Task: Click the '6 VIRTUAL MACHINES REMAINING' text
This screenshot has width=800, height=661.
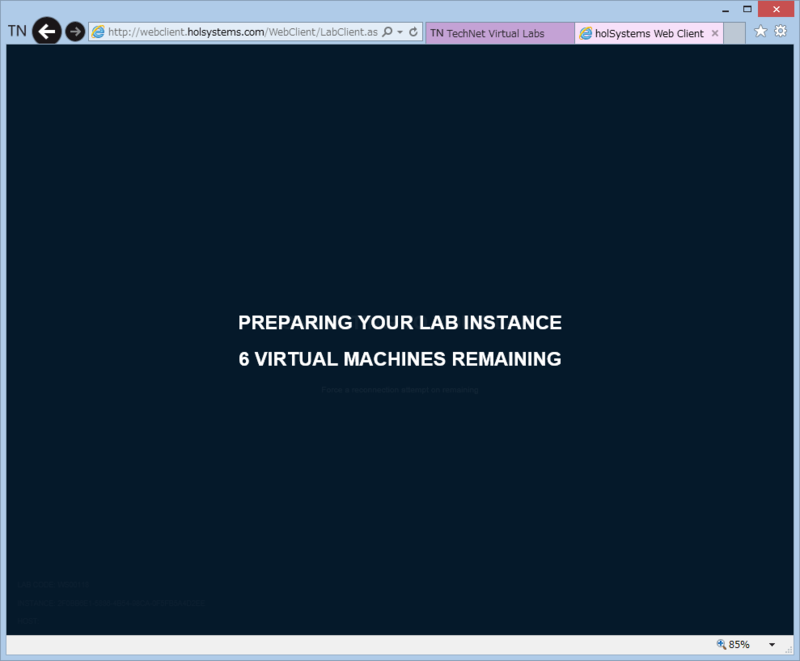Action: 400,359
